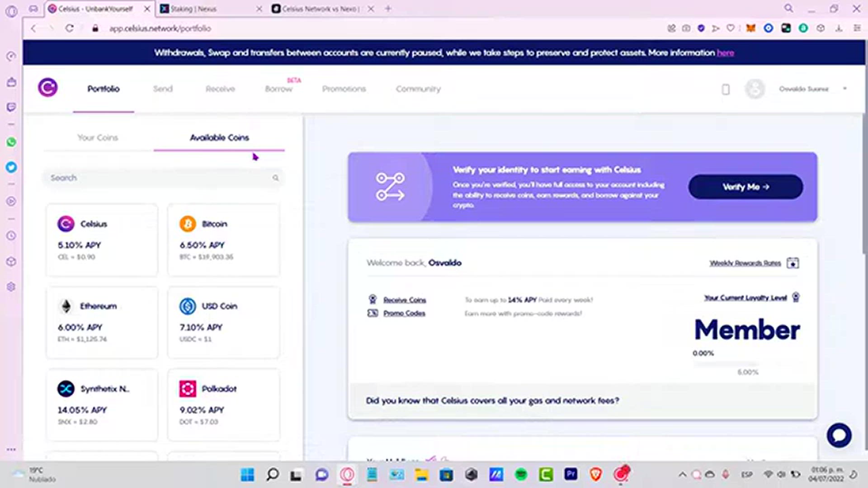868x488 pixels.
Task: Click the user avatar icon
Action: 755,89
